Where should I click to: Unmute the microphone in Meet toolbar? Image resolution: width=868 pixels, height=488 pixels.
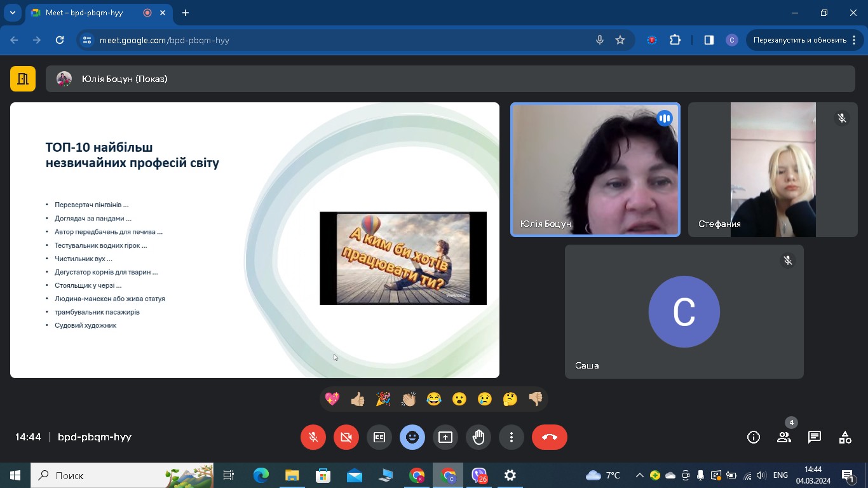coord(313,437)
